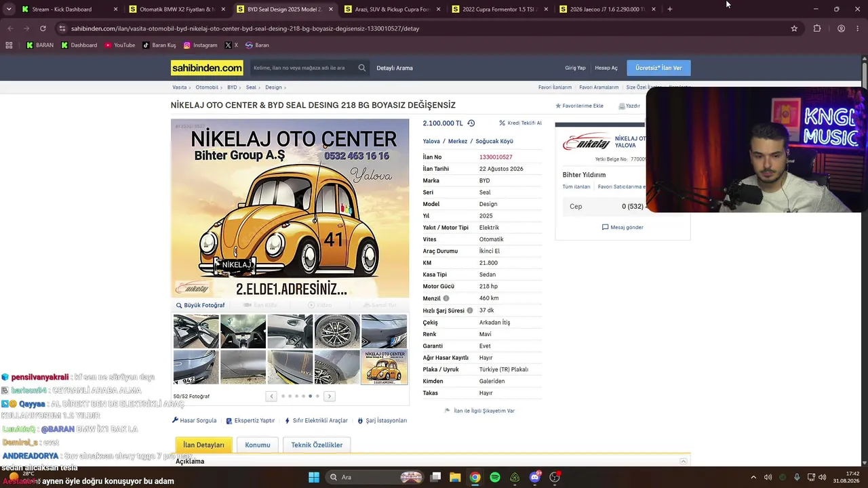Go to previous photo thumbnails page
The width and height of the screenshot is (868, 488).
coord(271,396)
